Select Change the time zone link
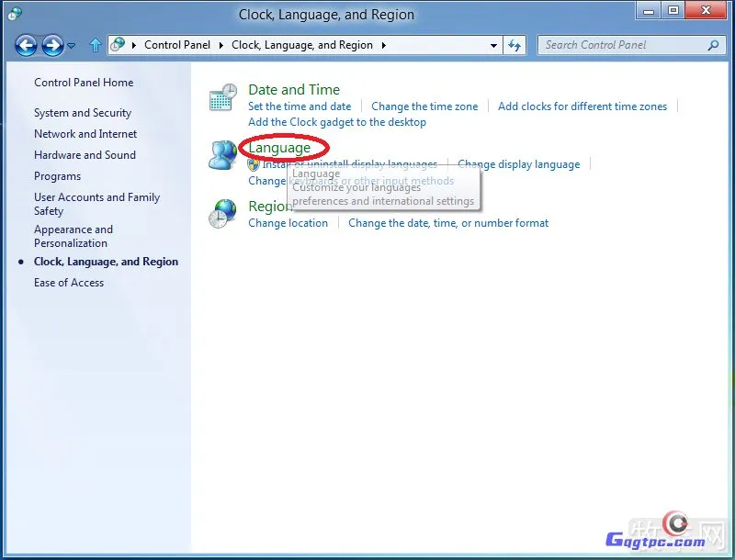Screen dimensions: 735x560 (x=424, y=106)
